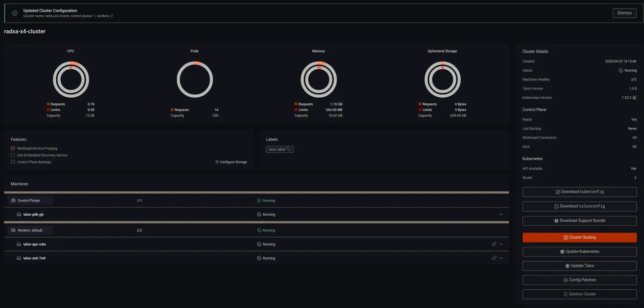
Task: Open Cluster Scaling
Action: 580,237
